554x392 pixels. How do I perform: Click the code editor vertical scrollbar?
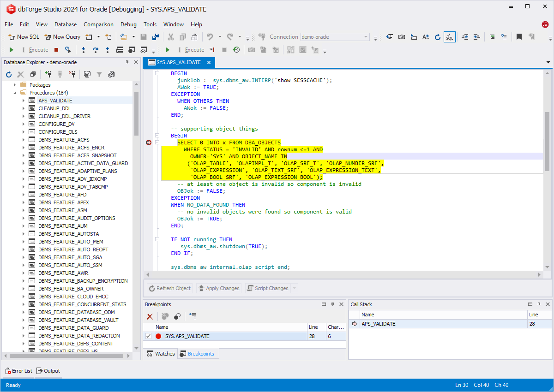tap(547, 141)
